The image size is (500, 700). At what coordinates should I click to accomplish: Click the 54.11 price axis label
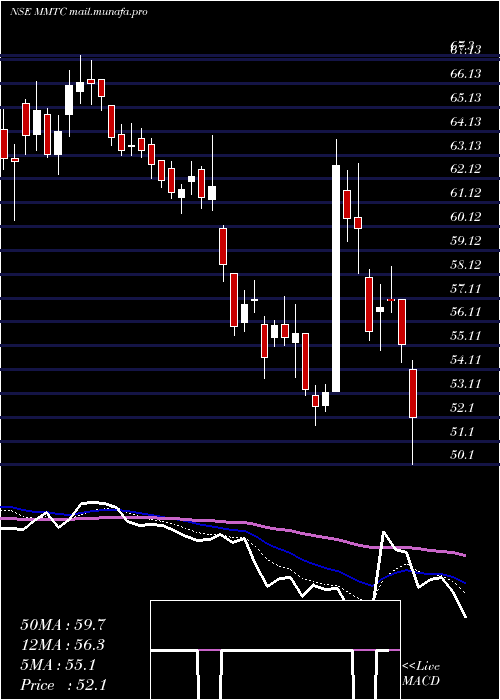(x=466, y=360)
